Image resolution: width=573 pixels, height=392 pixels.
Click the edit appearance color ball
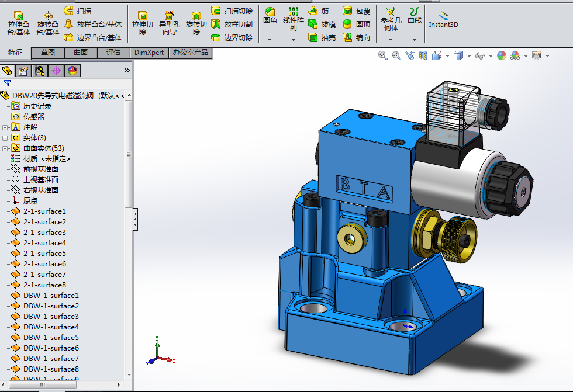click(x=501, y=55)
